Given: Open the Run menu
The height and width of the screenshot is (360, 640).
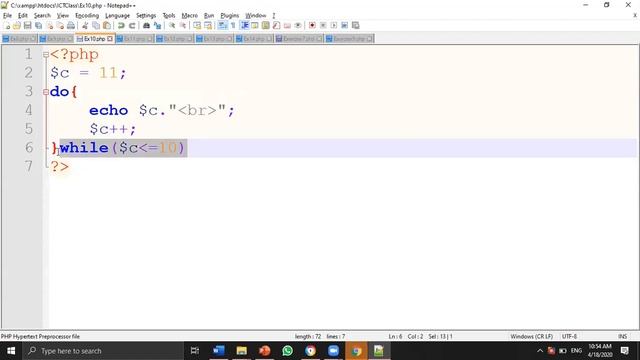Looking at the screenshot, I should [x=209, y=16].
